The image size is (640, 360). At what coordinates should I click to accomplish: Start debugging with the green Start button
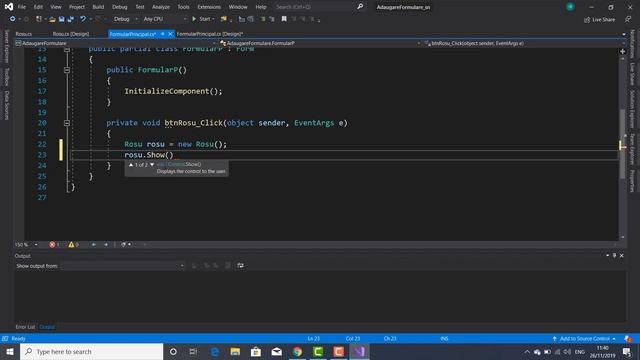pos(203,19)
